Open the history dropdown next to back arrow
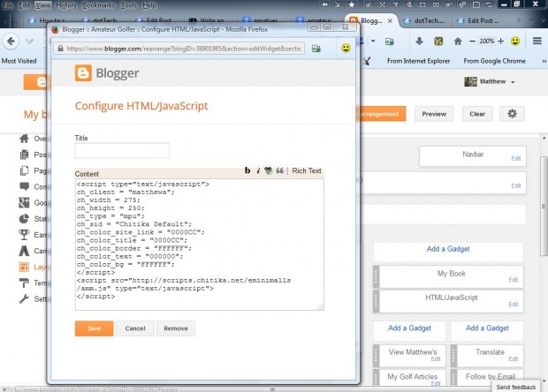This screenshot has width=548, height=392. (29, 41)
